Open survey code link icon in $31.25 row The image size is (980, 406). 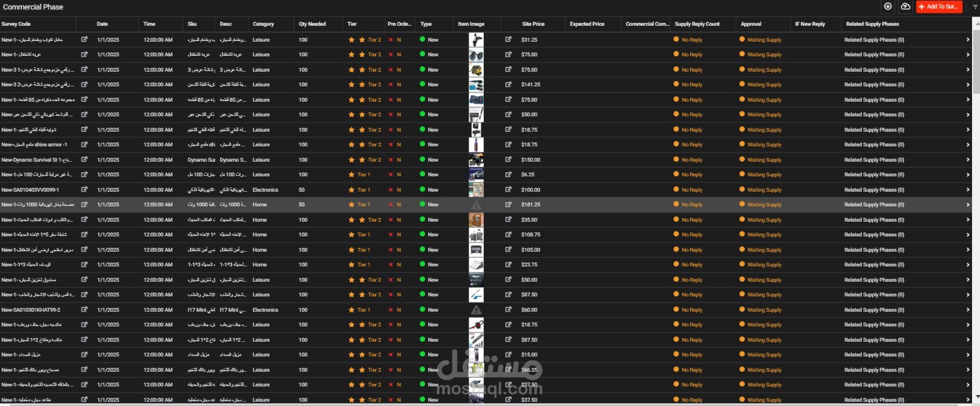click(x=85, y=39)
